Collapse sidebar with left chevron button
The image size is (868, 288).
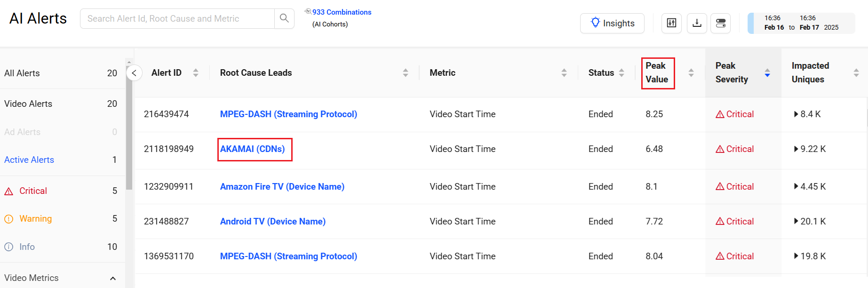coord(134,73)
